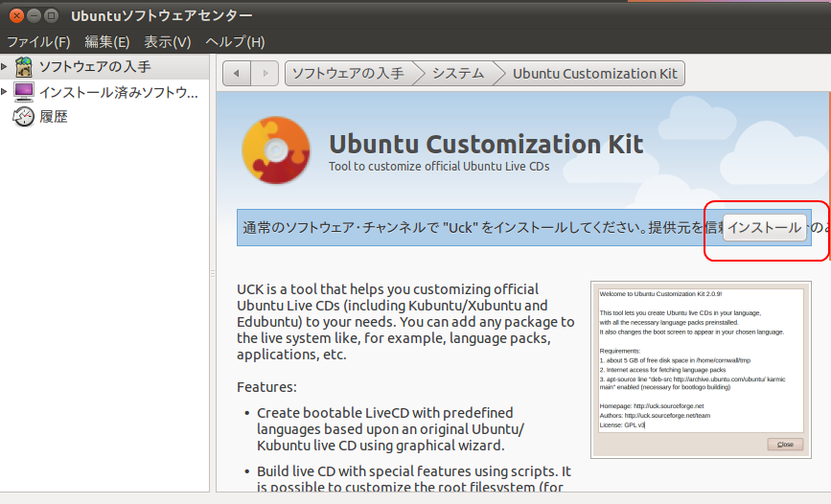Click the インストール済みソフトウェア monitor icon
Viewport: 831px width, 504px height.
tap(24, 92)
